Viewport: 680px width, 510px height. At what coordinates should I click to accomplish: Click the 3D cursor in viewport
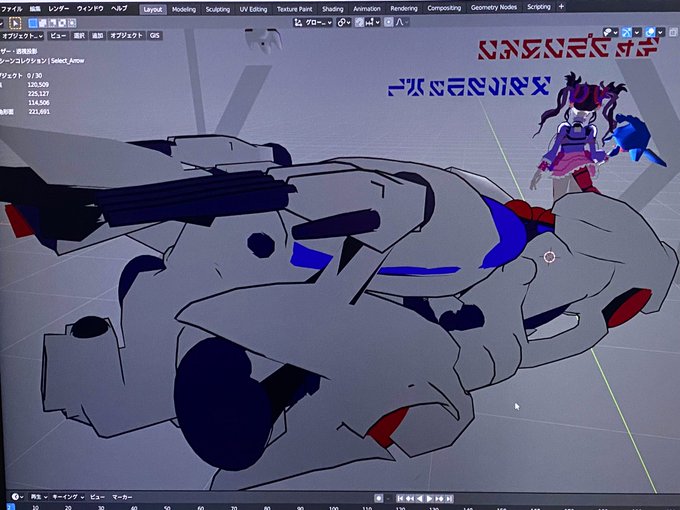[549, 257]
